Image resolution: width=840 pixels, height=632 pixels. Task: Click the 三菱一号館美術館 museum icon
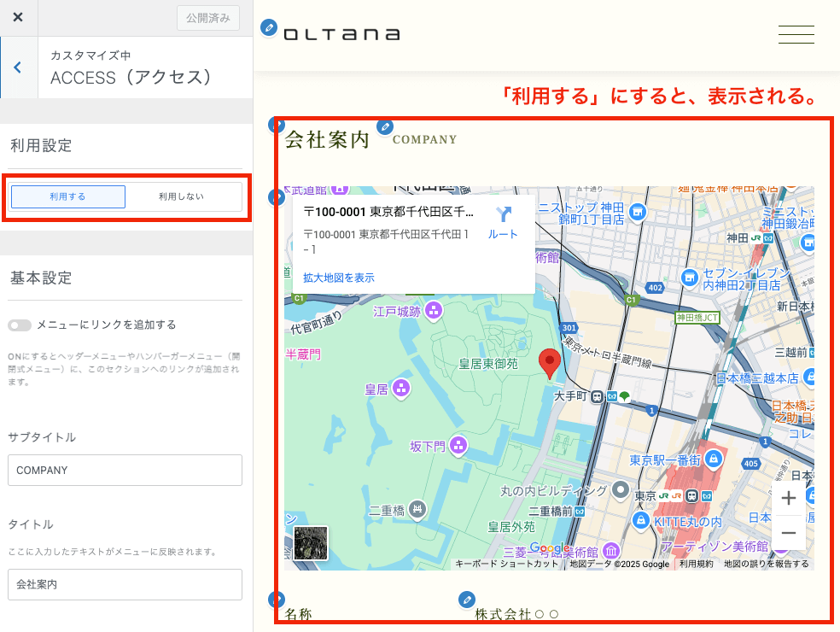tap(611, 550)
